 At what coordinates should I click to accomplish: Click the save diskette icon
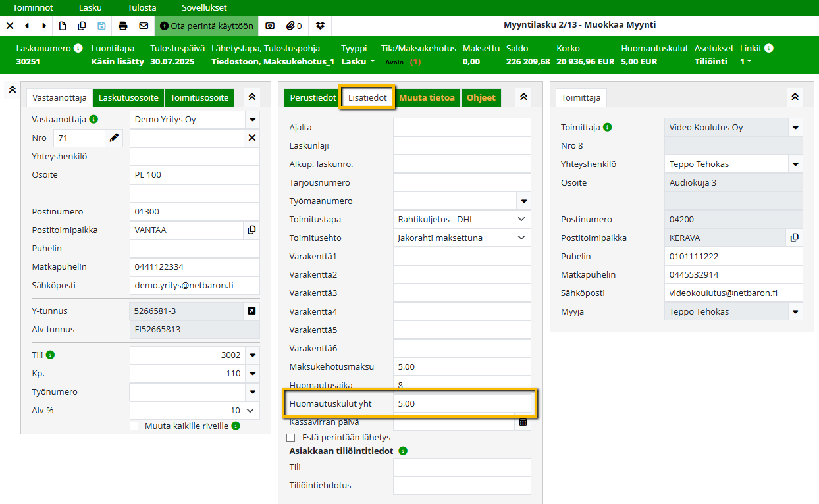coord(101,26)
